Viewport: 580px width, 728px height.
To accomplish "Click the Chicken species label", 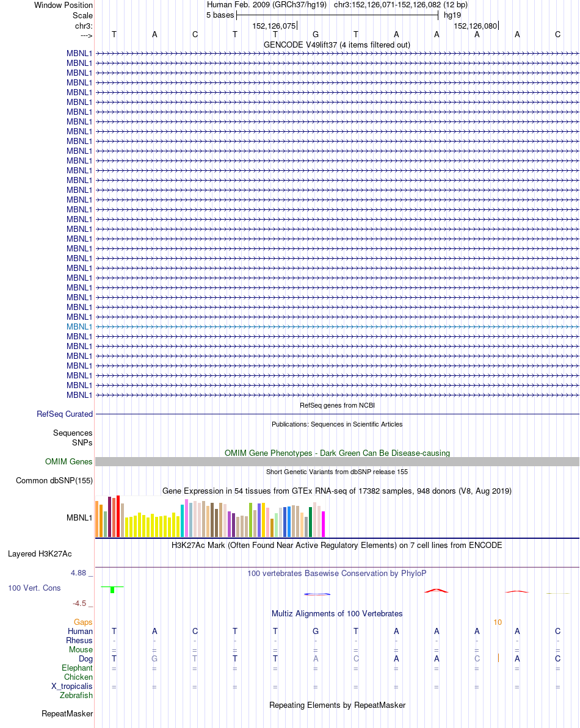I will [x=79, y=677].
